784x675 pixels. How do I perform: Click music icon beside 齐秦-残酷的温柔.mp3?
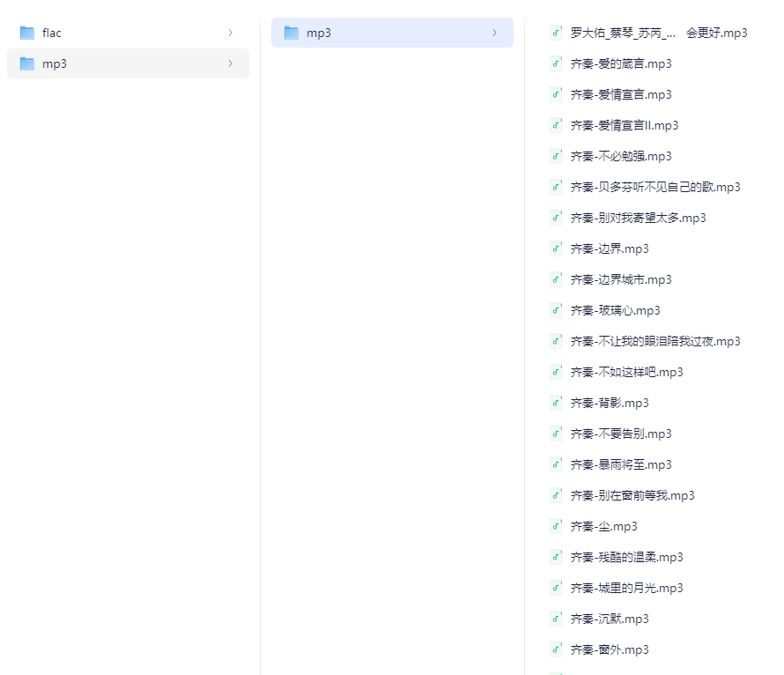(556, 557)
